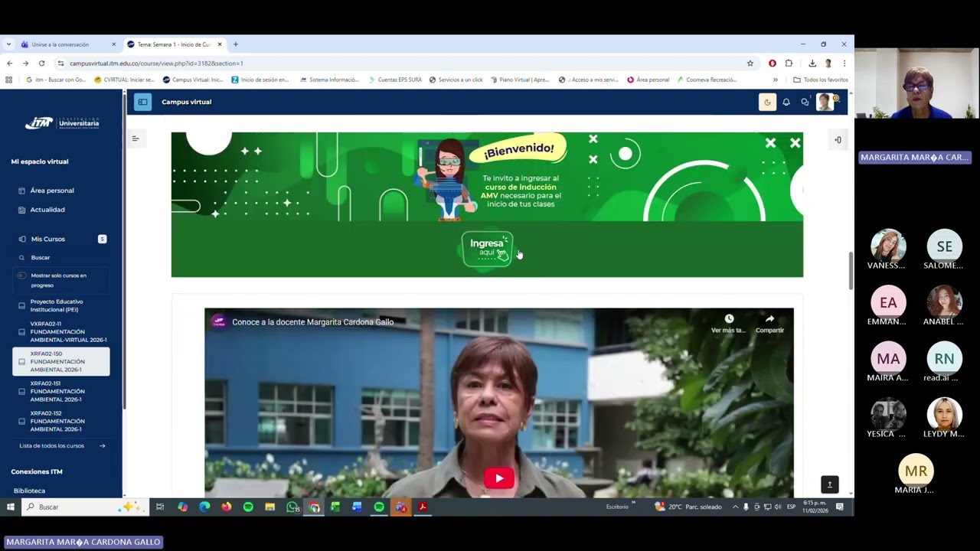Select participant SALOME... avatar tile
This screenshot has width=980, height=551.
tap(944, 249)
